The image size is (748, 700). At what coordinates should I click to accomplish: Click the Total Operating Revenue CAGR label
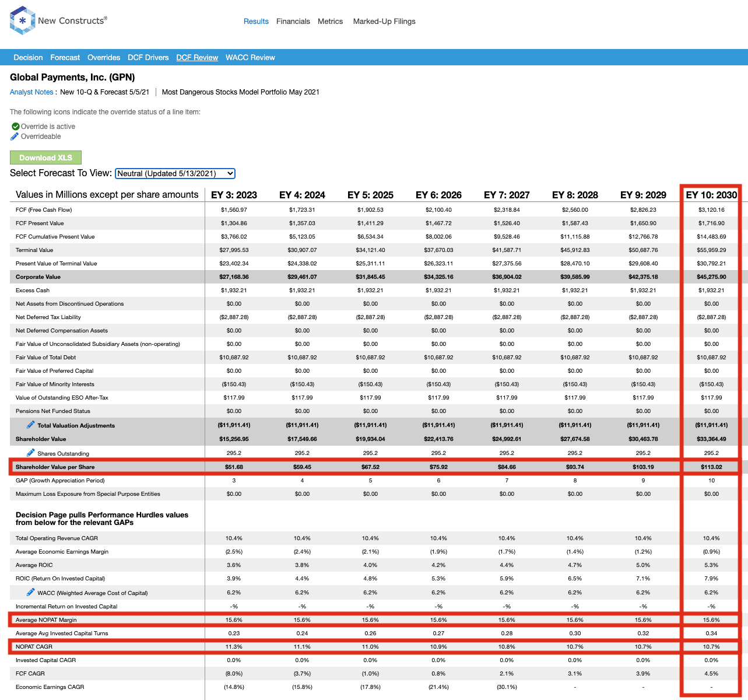[x=57, y=538]
